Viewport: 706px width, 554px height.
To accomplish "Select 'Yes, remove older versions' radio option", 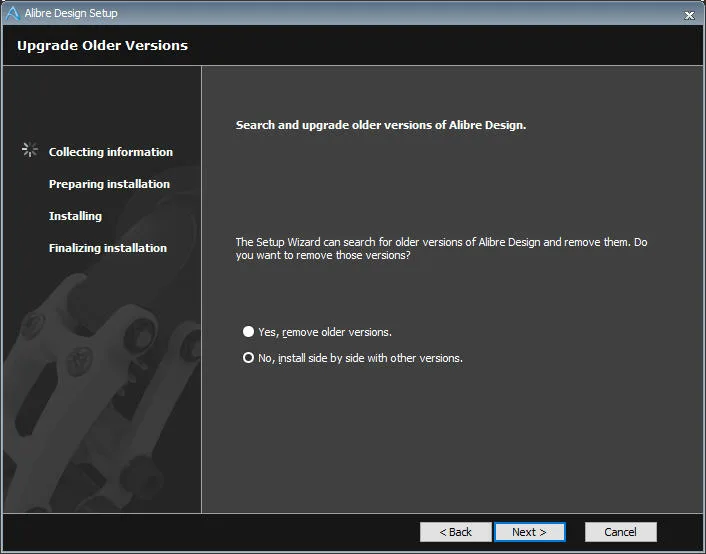I will (x=248, y=332).
